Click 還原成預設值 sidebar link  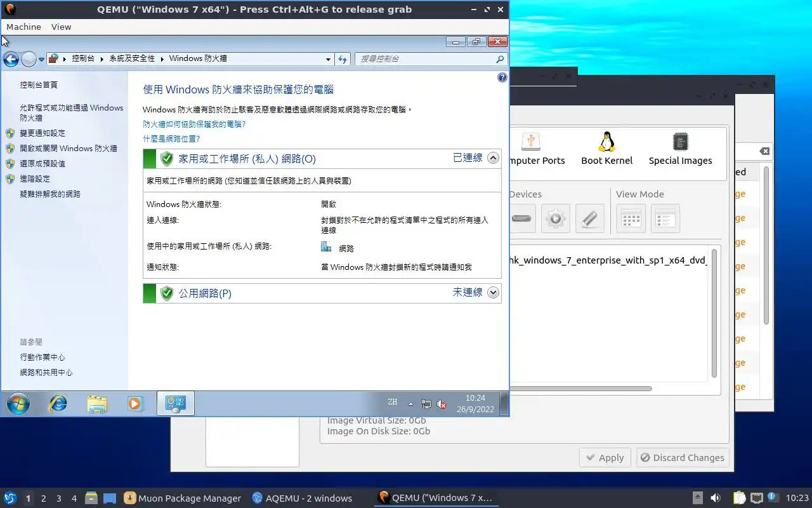43,164
